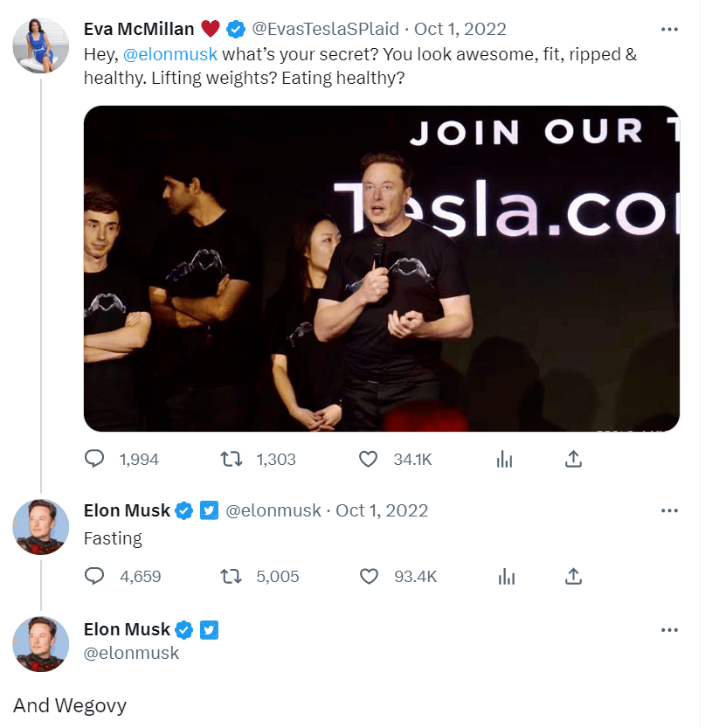Retweet Eva McMillan's tweet

click(x=232, y=459)
